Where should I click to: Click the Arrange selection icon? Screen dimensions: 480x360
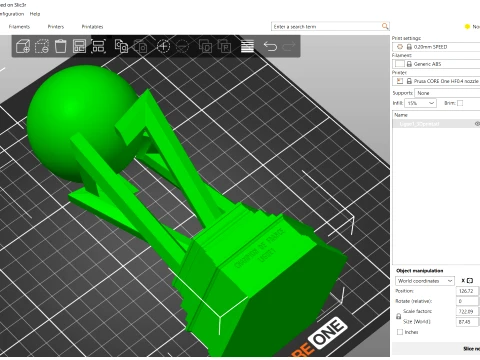tap(98, 46)
